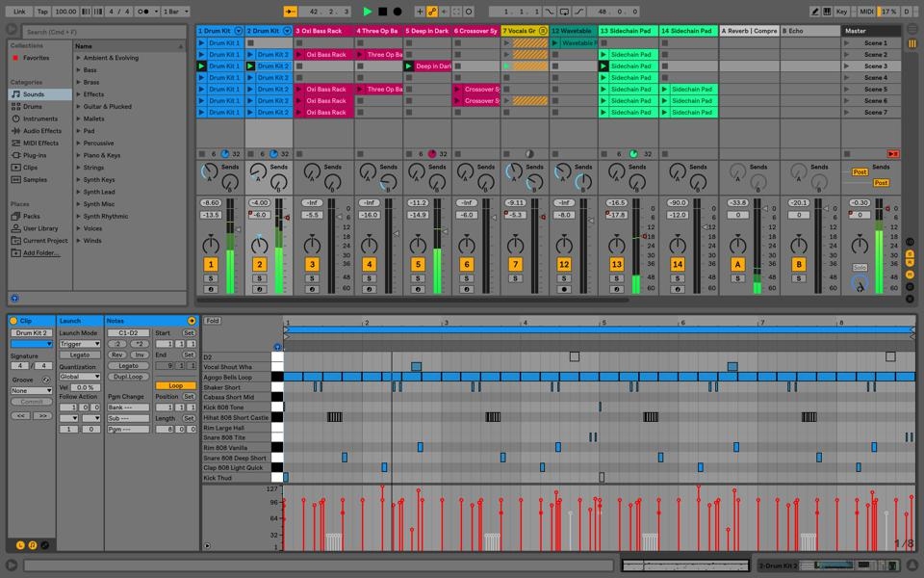924x578 pixels.
Task: Select Packs under Places
Action: click(x=32, y=216)
